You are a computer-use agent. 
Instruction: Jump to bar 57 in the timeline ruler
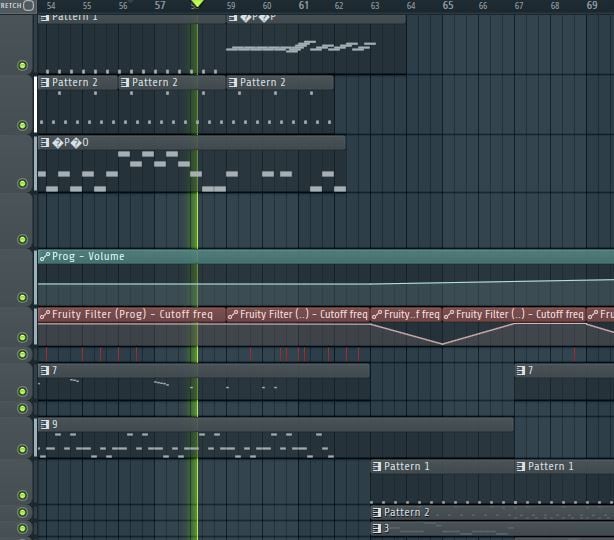160,5
